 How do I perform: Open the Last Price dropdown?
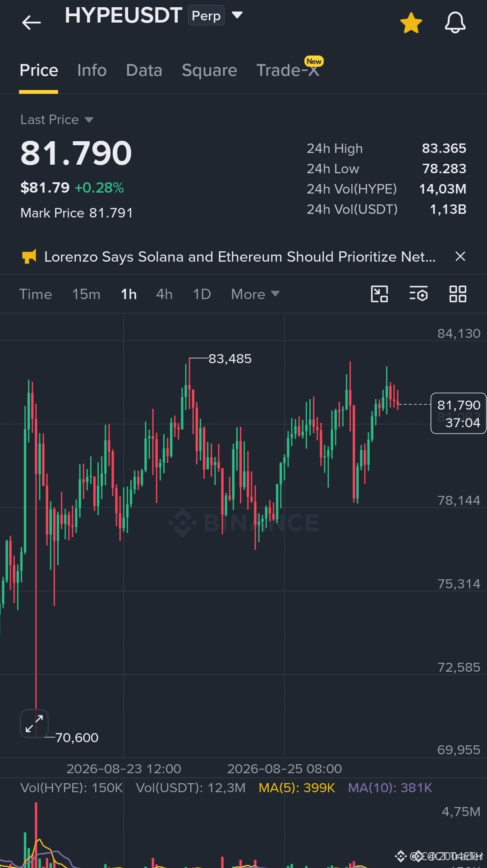tap(57, 120)
